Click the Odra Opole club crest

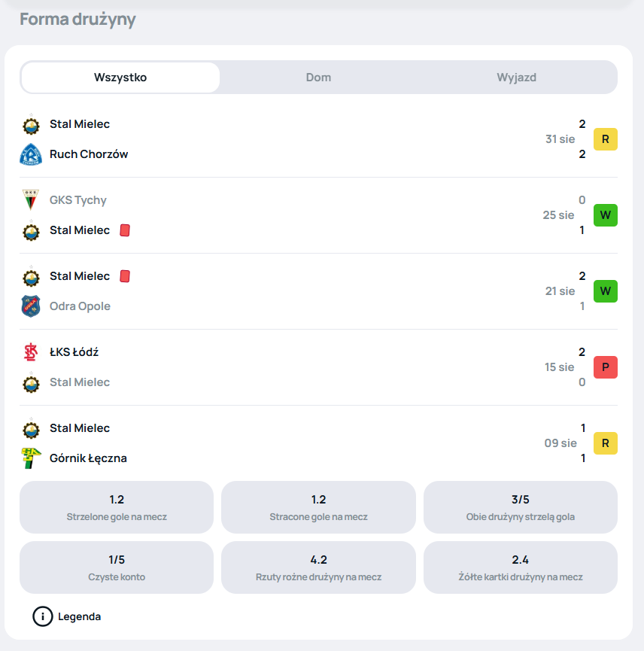(31, 306)
